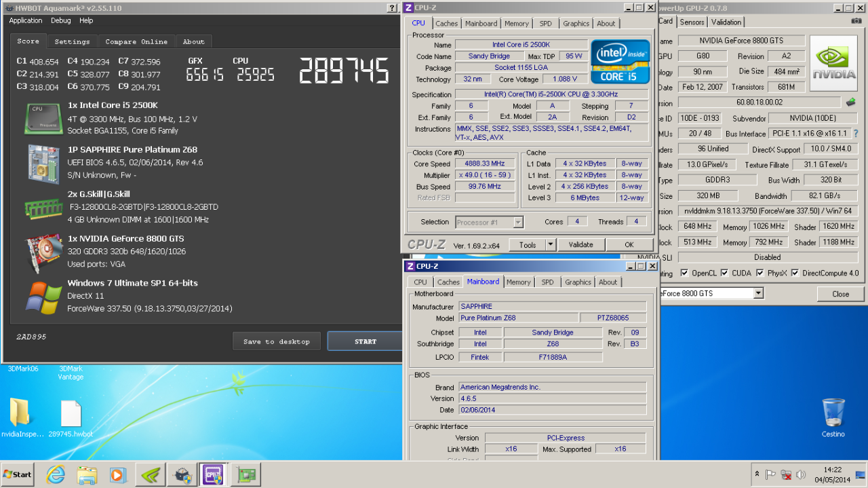
Task: Open the Memory tab in lower CPU-Z window
Action: [x=519, y=282]
